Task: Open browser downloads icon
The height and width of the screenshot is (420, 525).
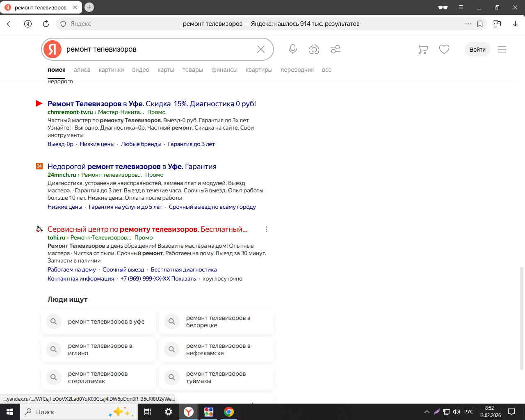Action: [x=515, y=24]
